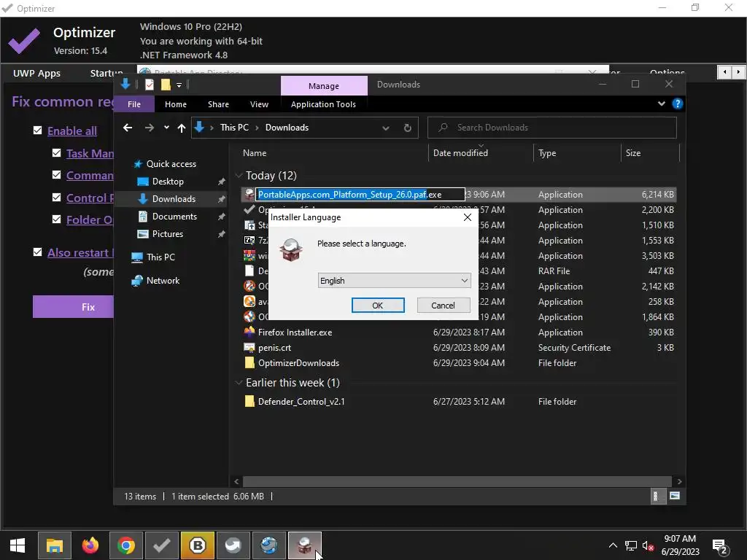This screenshot has height=560, width=747.
Task: Switch to large icons view layout
Action: pos(675,496)
